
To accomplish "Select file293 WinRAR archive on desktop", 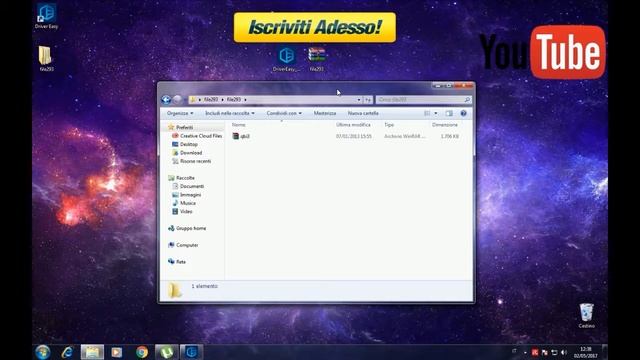I will [317, 60].
